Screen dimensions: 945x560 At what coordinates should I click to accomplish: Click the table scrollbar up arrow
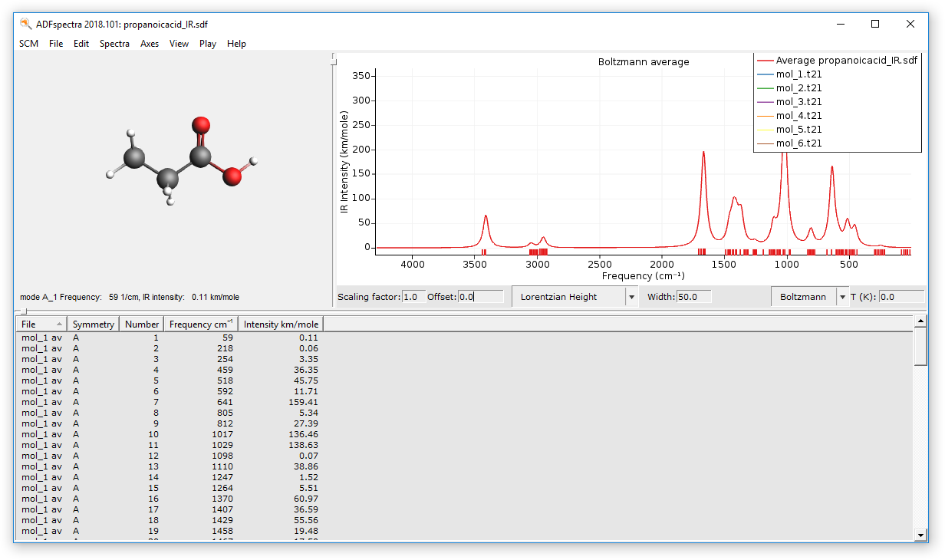pyautogui.click(x=920, y=321)
